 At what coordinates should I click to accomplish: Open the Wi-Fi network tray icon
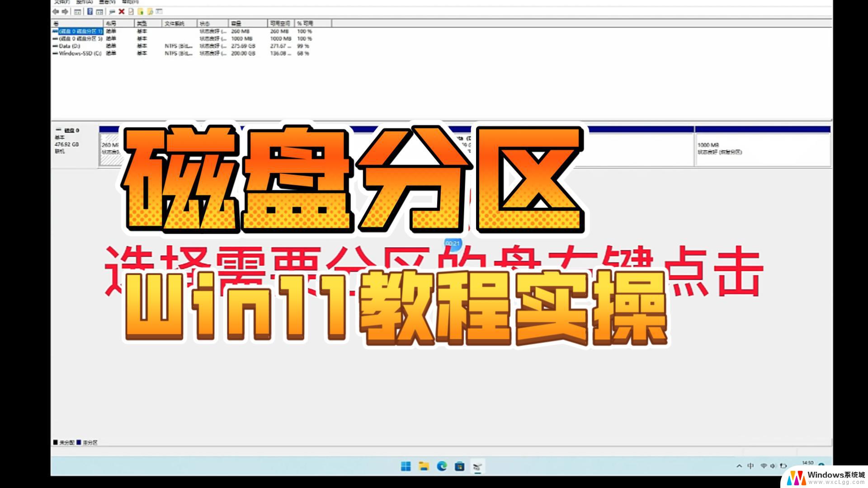[x=764, y=466]
